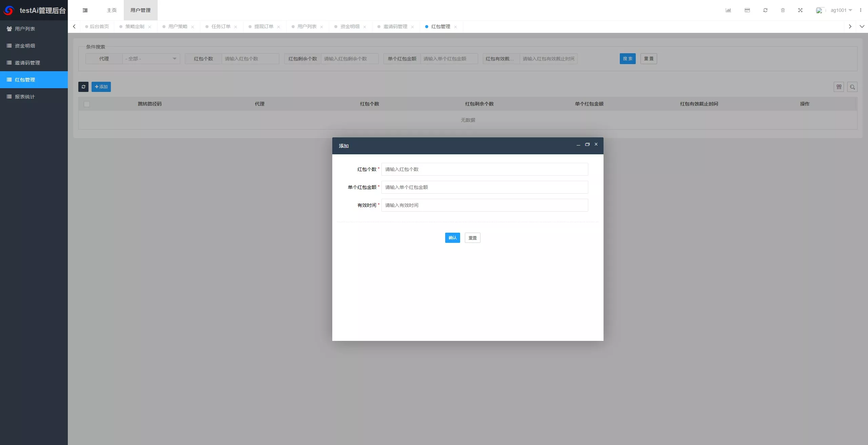The width and height of the screenshot is (868, 445).
Task: Close the 用户策略 tab
Action: click(193, 27)
